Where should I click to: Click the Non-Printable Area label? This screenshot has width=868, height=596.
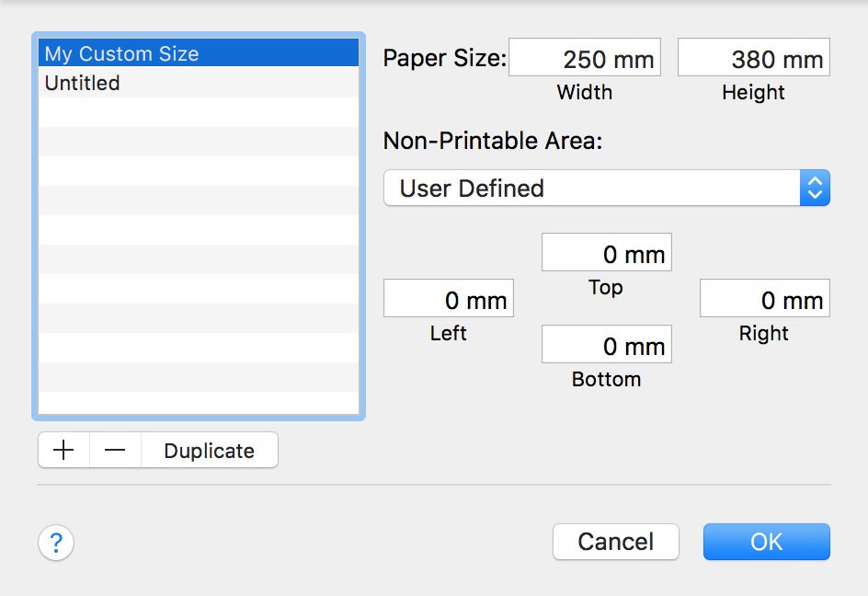pos(492,141)
